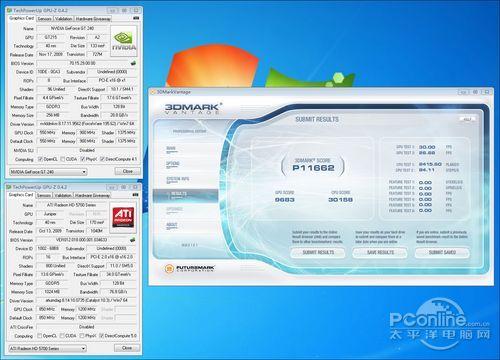Click the screenshot camera icon in ATI GPU-Z window
The height and width of the screenshot is (360, 500).
[x=136, y=195]
